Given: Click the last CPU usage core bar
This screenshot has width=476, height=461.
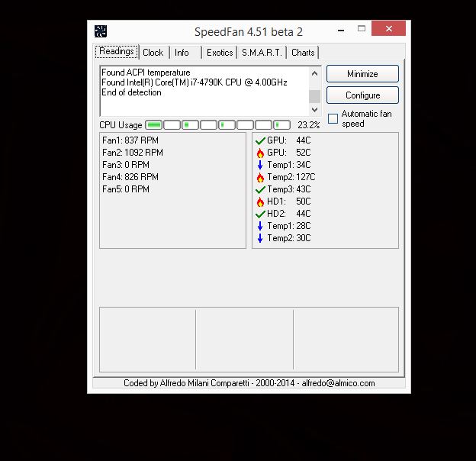Looking at the screenshot, I should (281, 125).
